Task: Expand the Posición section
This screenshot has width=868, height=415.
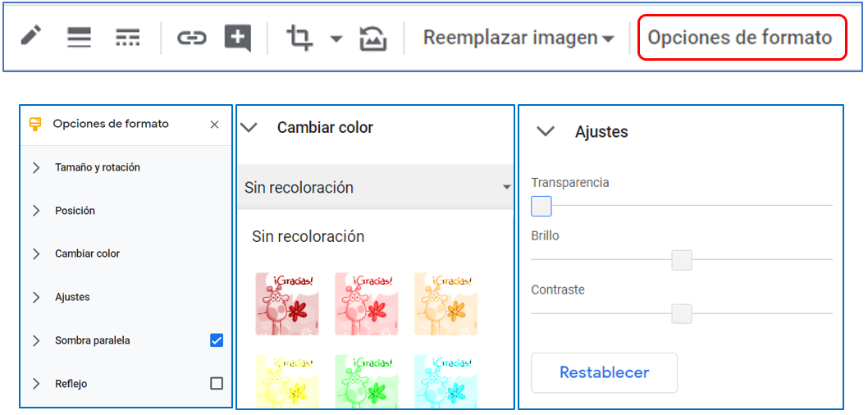Action: coord(75,211)
